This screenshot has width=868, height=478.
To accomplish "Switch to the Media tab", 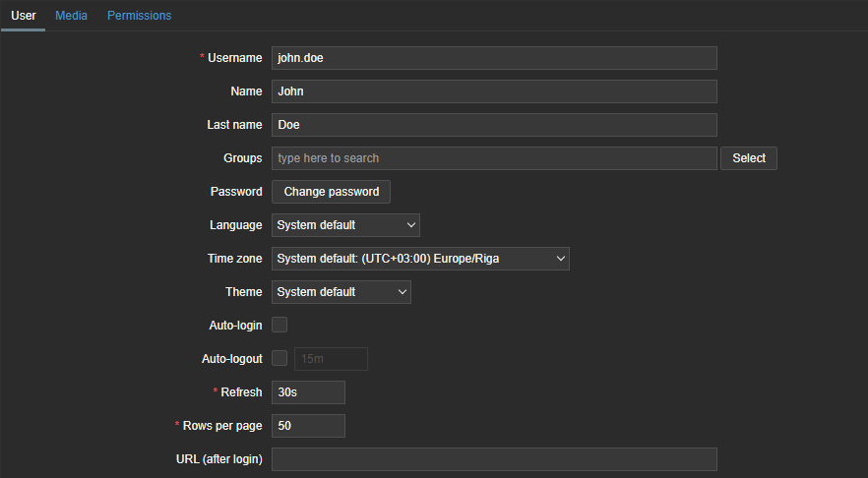I will tap(71, 16).
